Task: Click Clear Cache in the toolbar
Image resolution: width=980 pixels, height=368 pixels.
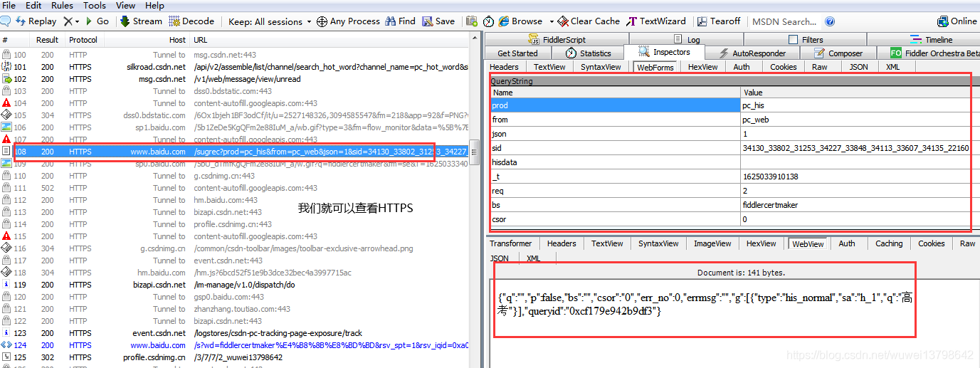Action: click(x=589, y=21)
